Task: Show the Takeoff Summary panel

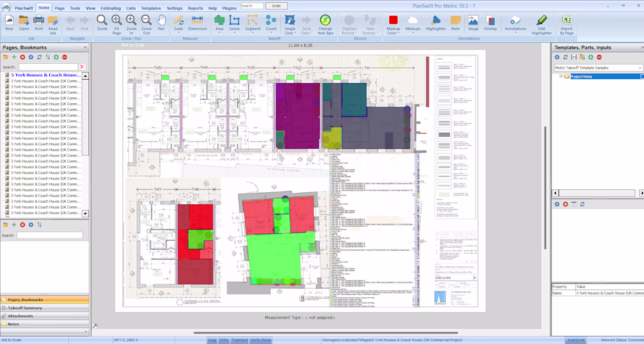Action: click(44, 308)
